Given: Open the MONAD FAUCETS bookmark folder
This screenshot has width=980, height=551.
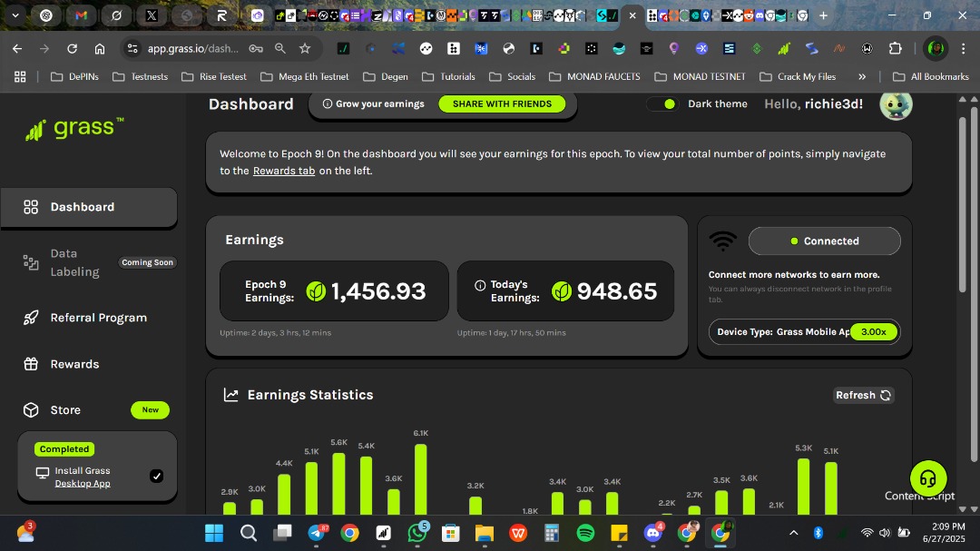Looking at the screenshot, I should (594, 77).
